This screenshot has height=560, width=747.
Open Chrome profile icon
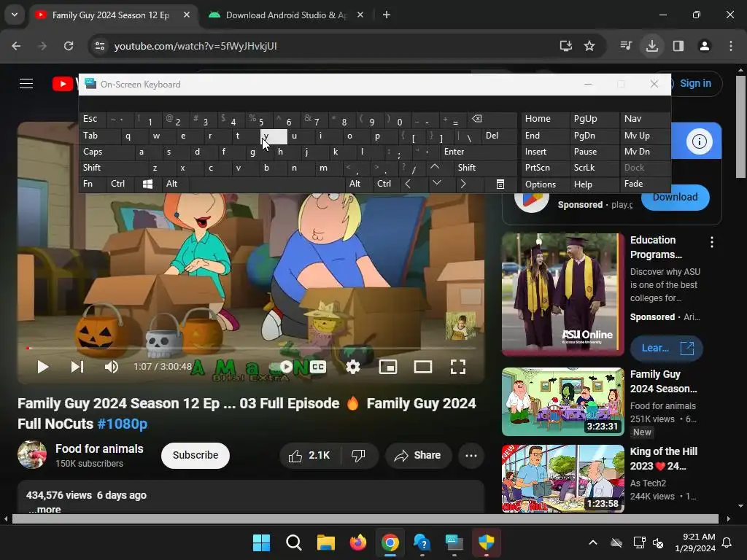(x=705, y=46)
